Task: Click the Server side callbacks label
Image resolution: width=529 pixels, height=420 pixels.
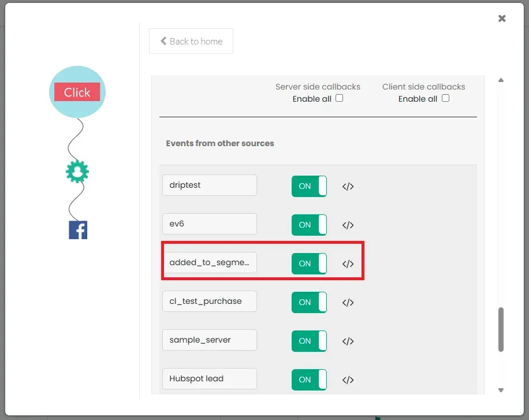Action: pyautogui.click(x=318, y=87)
